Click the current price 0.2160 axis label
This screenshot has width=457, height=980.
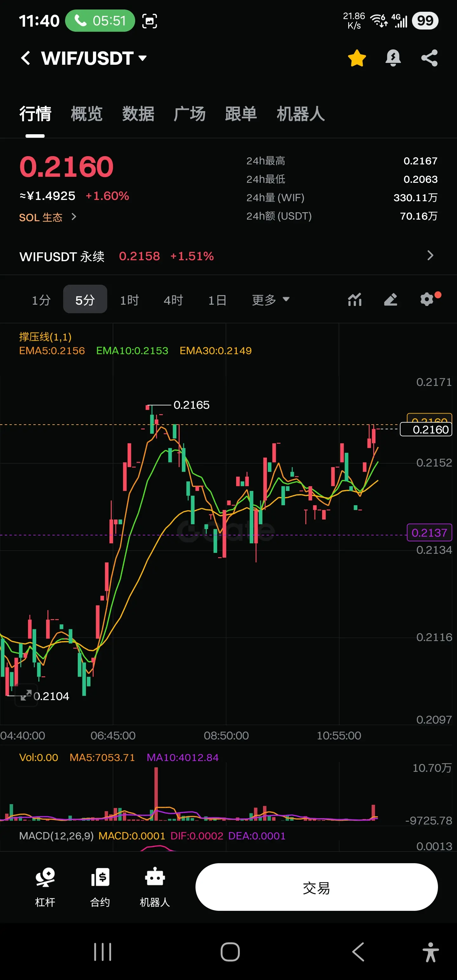(x=426, y=429)
